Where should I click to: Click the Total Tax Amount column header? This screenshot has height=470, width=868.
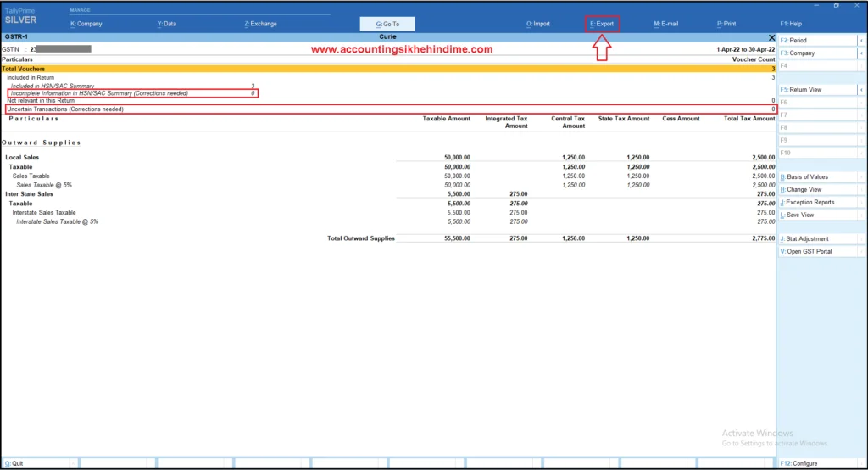pos(749,119)
